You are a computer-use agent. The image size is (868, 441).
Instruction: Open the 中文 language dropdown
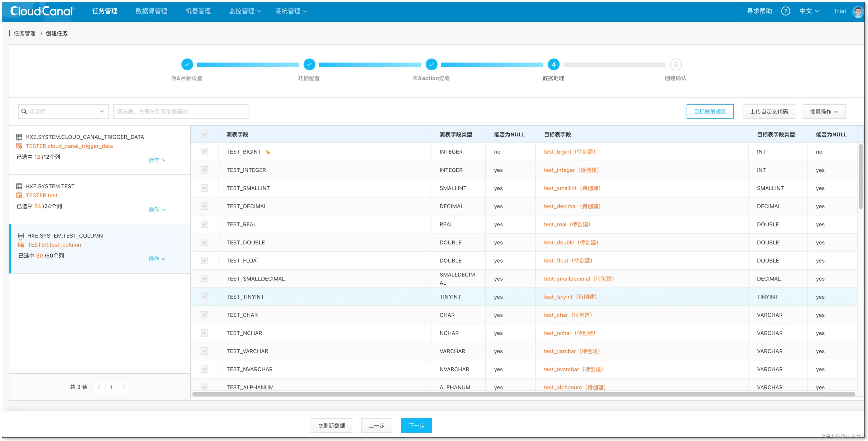809,11
